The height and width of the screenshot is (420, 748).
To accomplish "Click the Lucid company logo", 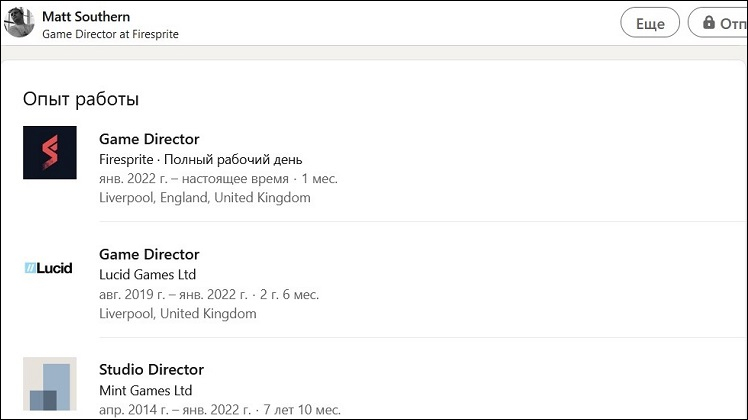I will click(49, 268).
